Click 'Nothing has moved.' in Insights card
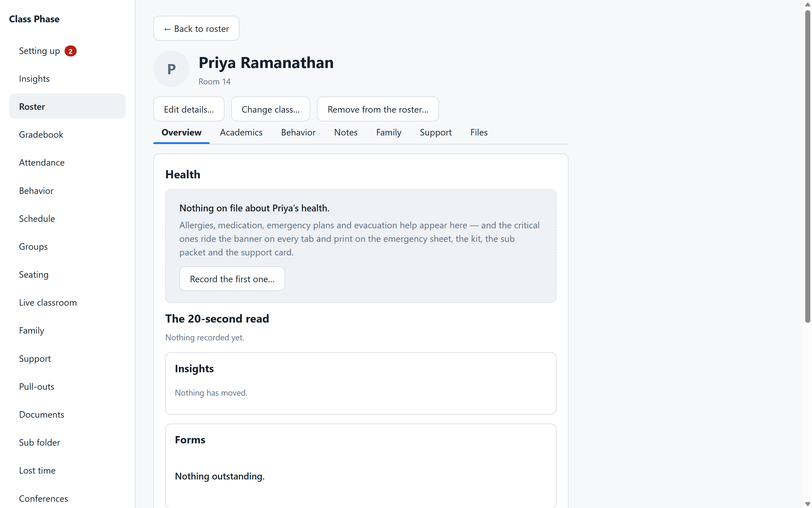Screen dimensions: 812x508 tap(211, 392)
